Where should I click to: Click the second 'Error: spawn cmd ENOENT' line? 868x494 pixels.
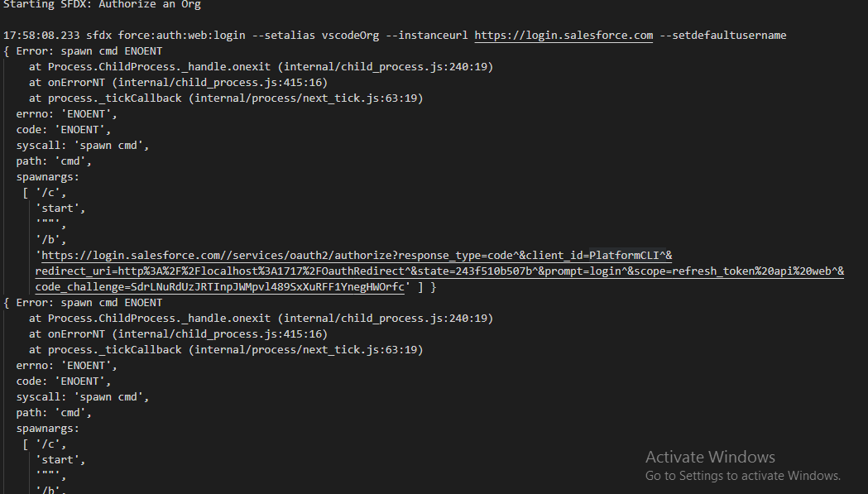point(89,303)
